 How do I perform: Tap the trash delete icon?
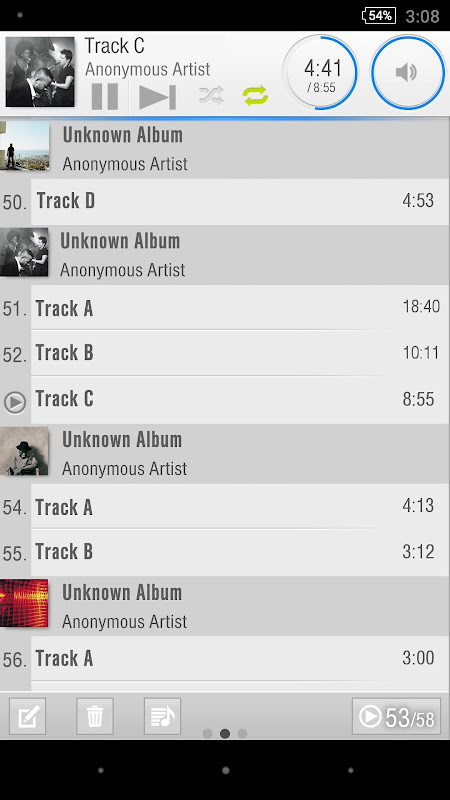pyautogui.click(x=95, y=716)
